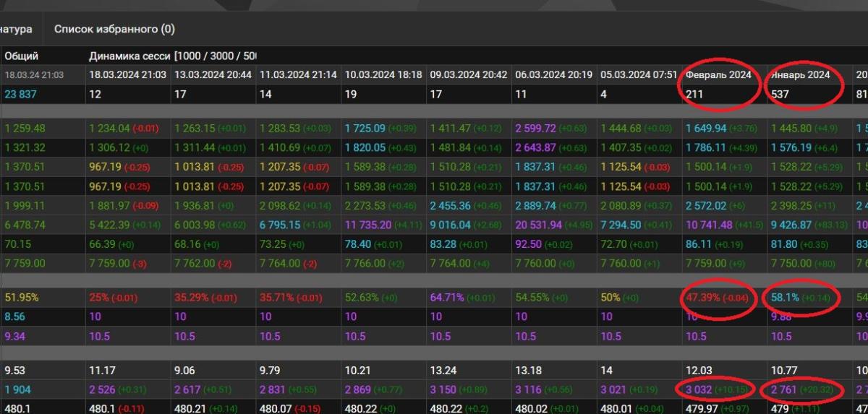This screenshot has width=868, height=414.
Task: Switch to the partially visible натура tab
Action: click(x=16, y=30)
